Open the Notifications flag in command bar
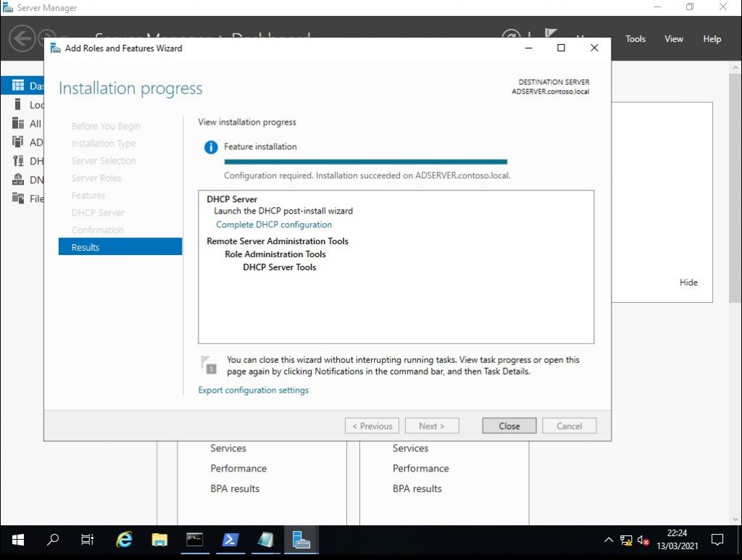 pyautogui.click(x=550, y=34)
